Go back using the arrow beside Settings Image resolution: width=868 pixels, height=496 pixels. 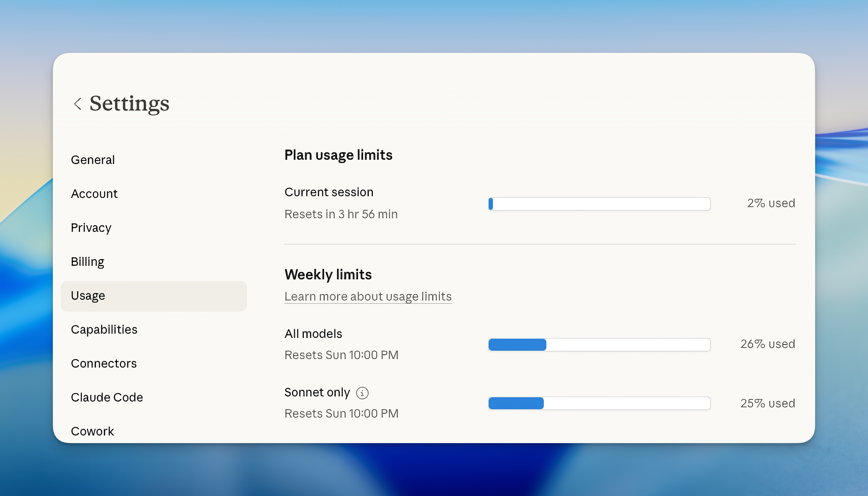[78, 103]
